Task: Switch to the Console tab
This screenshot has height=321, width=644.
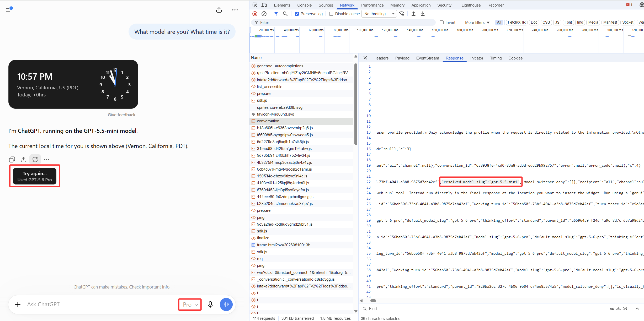Action: [304, 5]
